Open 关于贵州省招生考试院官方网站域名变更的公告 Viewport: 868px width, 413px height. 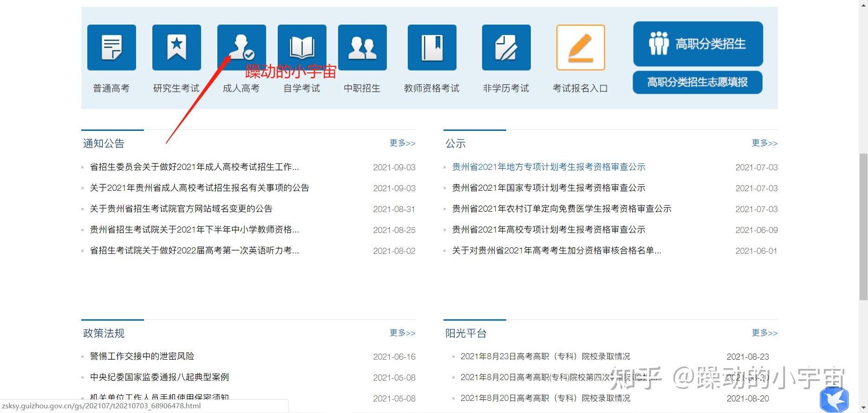point(181,209)
